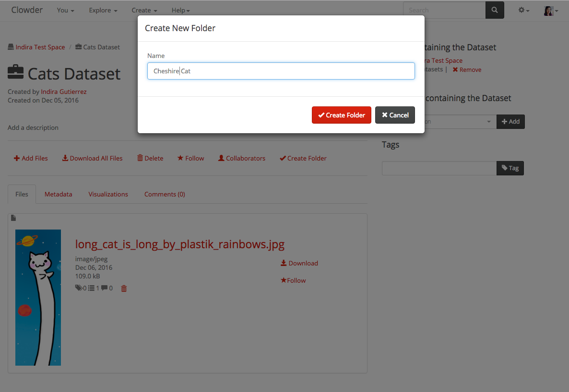Open the Help dropdown menu

(181, 10)
